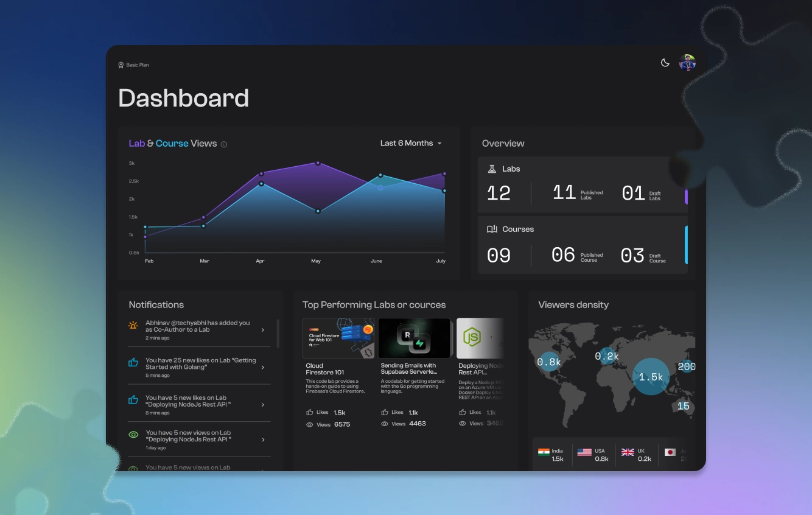Viewport: 812px width, 515px height.
Task: Click the Notifications panel scrollbar
Action: click(x=278, y=333)
